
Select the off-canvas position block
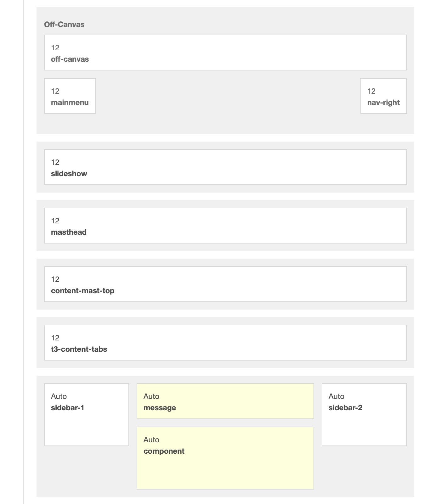click(x=225, y=53)
